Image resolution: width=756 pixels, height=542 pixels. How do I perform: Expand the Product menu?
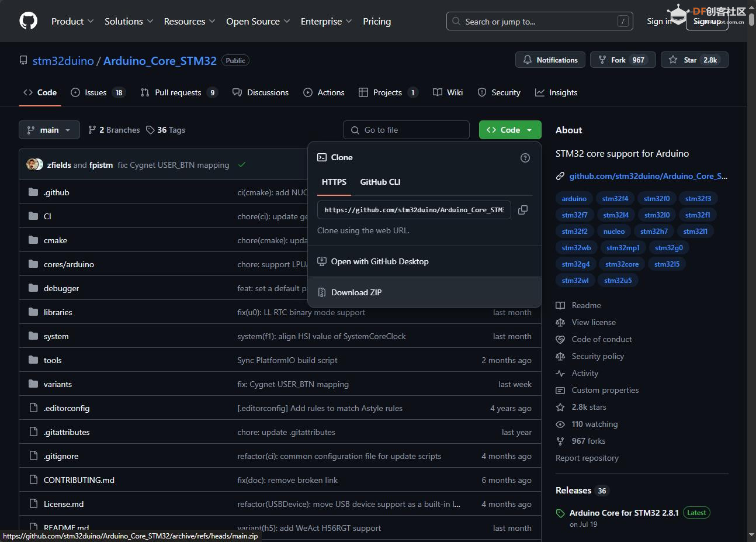click(x=72, y=21)
